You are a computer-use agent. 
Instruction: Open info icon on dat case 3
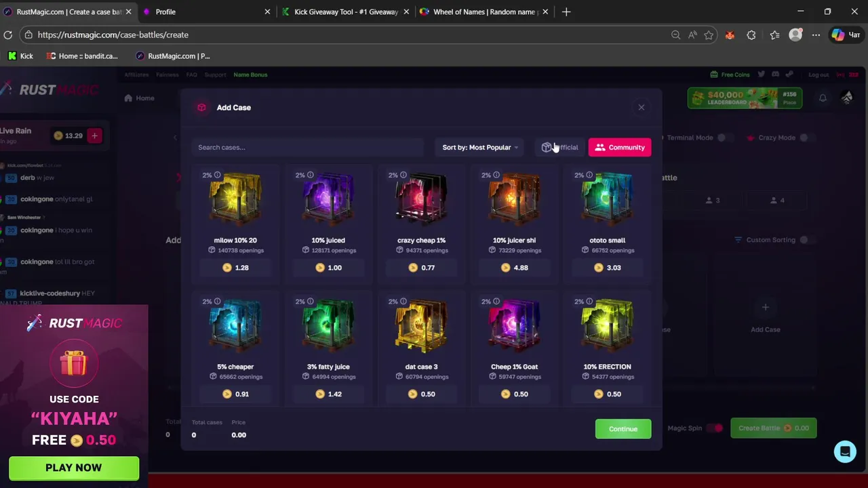pos(403,301)
